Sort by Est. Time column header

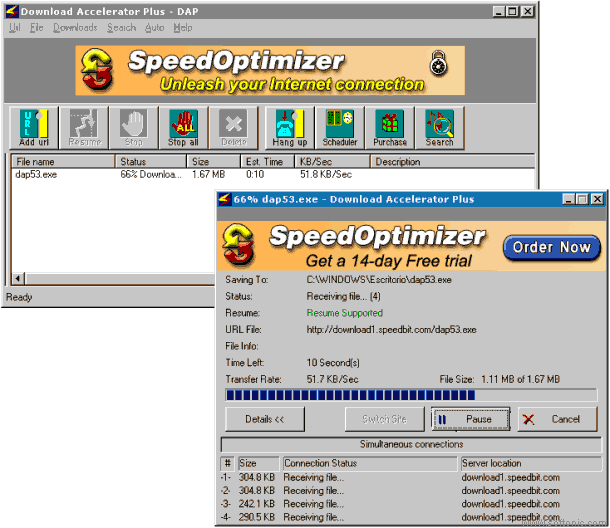tap(268, 161)
